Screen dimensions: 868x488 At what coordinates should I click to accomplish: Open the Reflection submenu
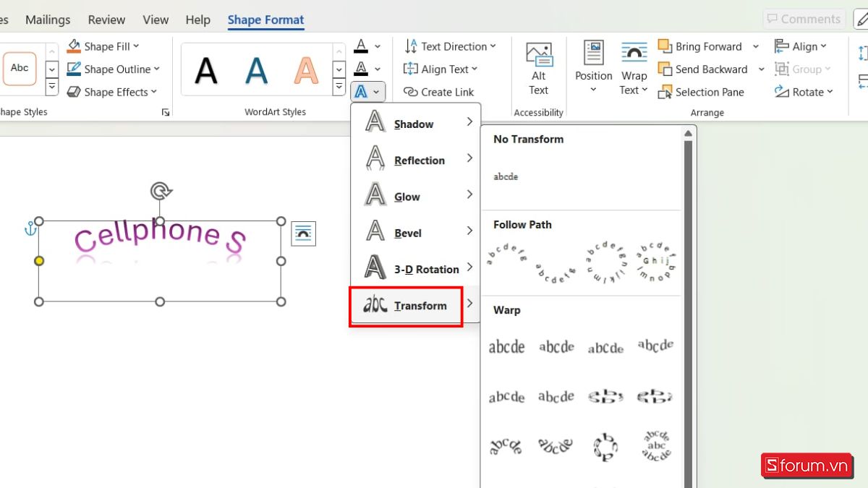point(416,160)
